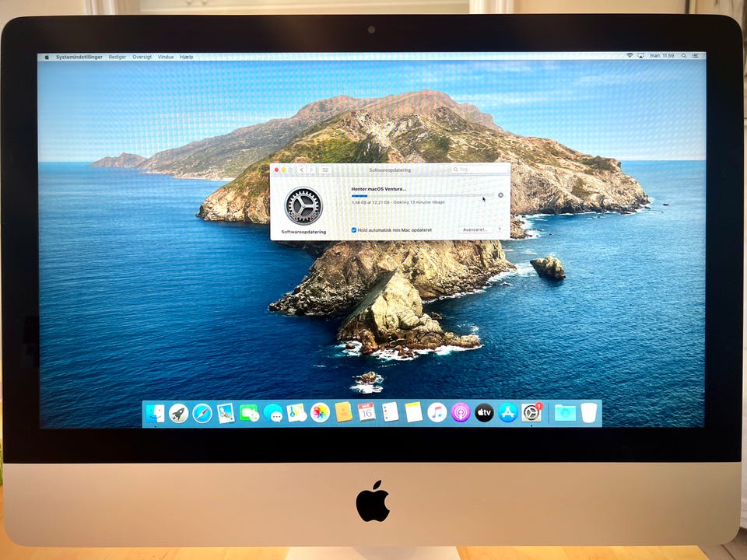The height and width of the screenshot is (560, 747).
Task: Open yellow Notes icon in Dock
Action: tap(413, 412)
